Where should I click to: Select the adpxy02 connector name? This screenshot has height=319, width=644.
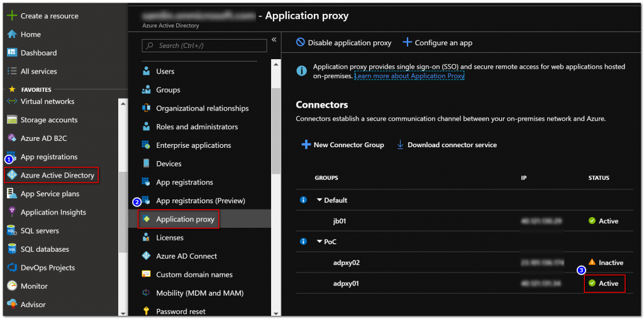(x=347, y=262)
